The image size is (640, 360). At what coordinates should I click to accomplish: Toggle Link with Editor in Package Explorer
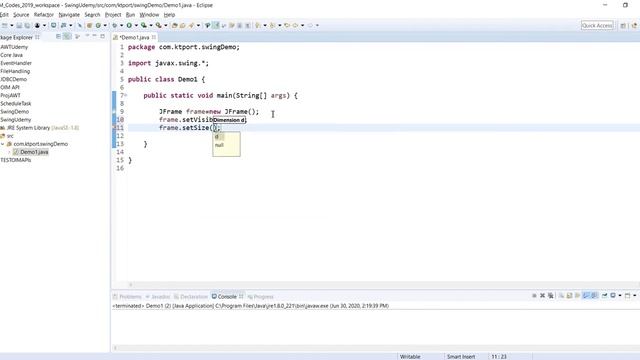67,37
